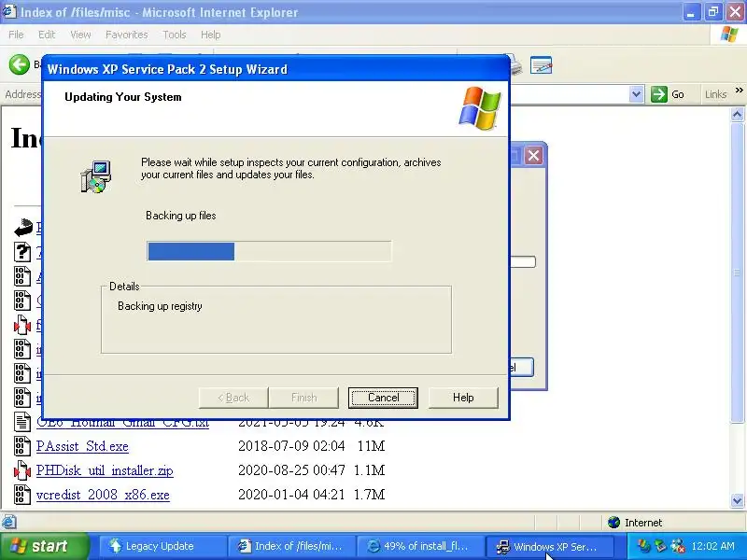Click the question-mark unknown file icon

click(21, 252)
